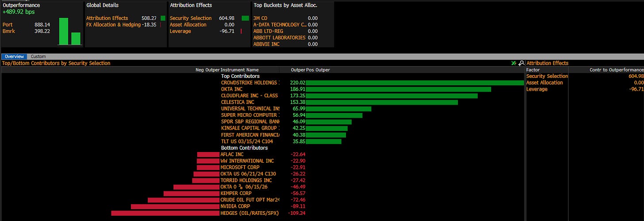Click Nvidia's -89.11 outperformance value
Viewport: 644px width, 221px height.
pyautogui.click(x=298, y=206)
